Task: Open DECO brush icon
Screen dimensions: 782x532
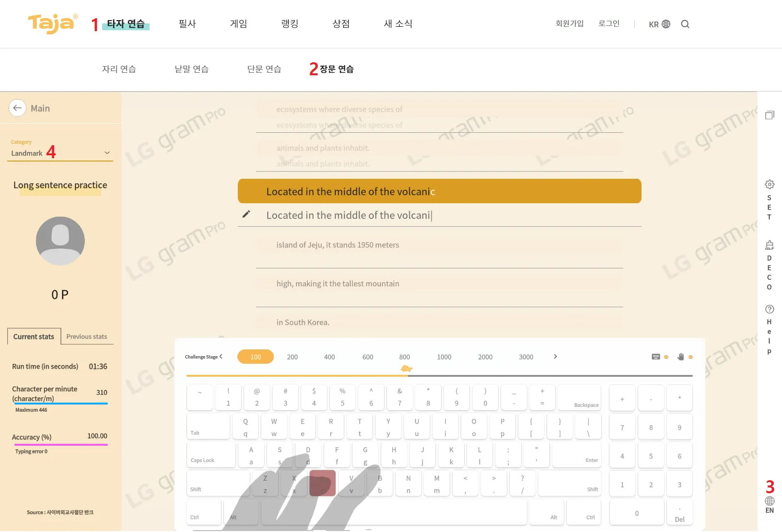Action: (x=770, y=245)
